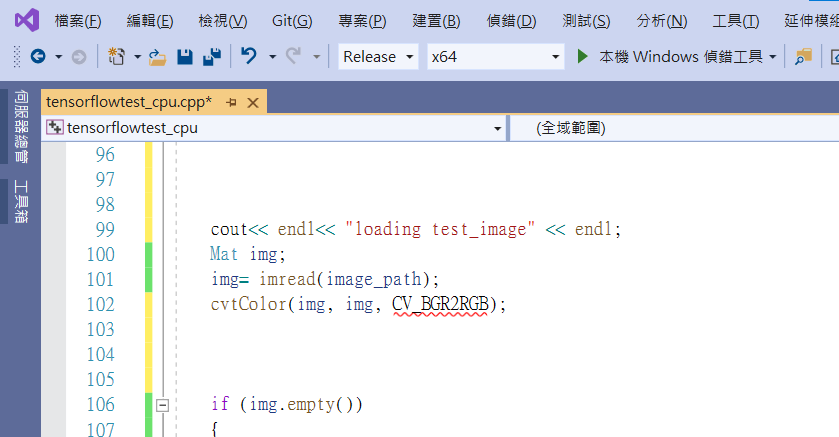
Task: Open the Release configuration dropdown
Action: [378, 56]
